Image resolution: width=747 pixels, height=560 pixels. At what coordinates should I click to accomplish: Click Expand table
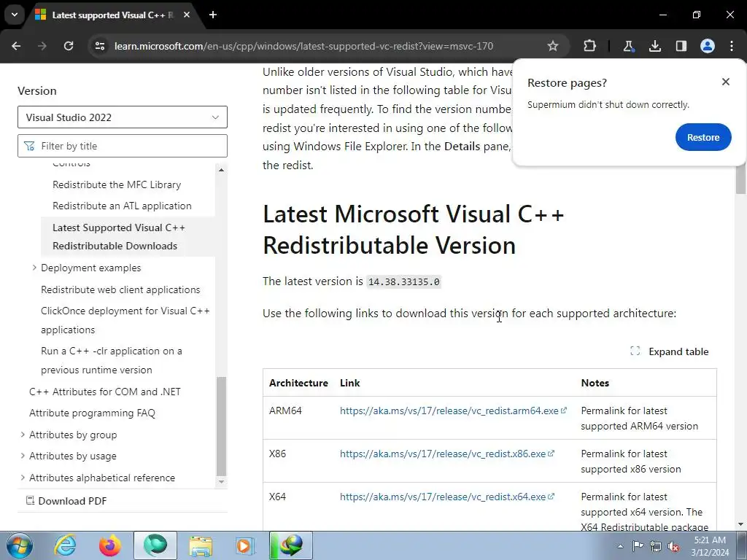(x=670, y=351)
